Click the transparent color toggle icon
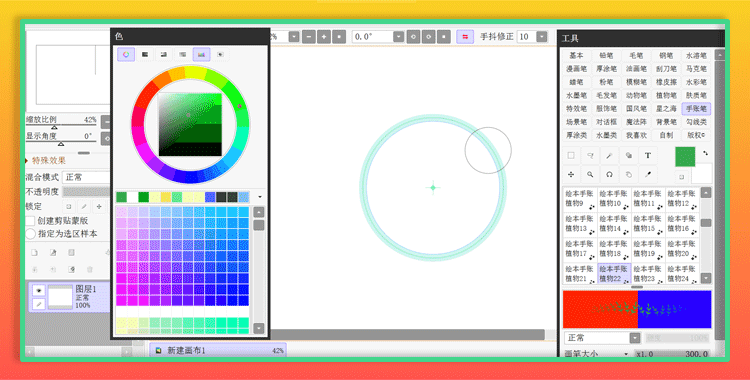The image size is (750, 380). coord(682,177)
